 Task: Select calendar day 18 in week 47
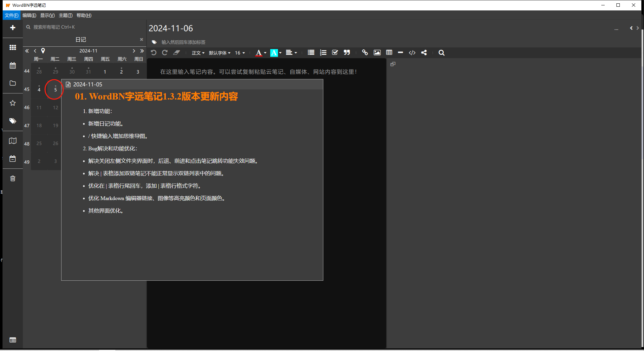click(39, 125)
